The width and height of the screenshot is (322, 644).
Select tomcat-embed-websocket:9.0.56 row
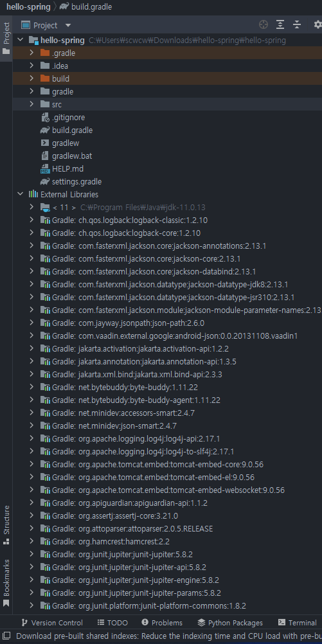(167, 490)
